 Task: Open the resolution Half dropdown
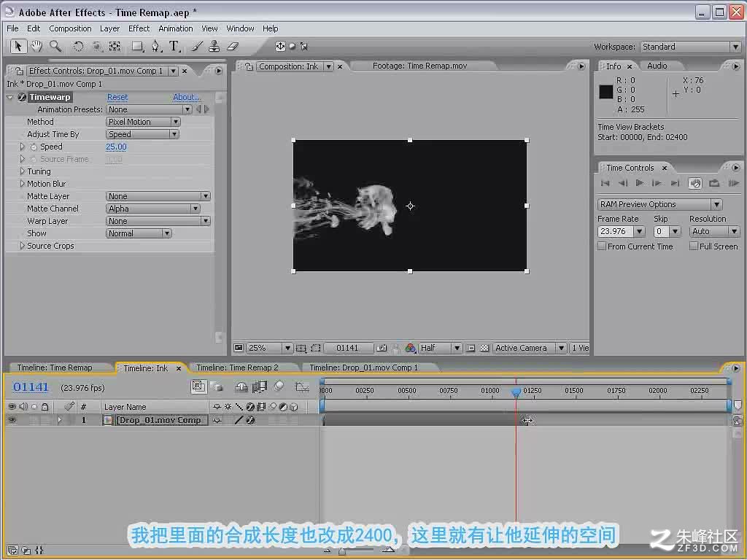(x=440, y=348)
